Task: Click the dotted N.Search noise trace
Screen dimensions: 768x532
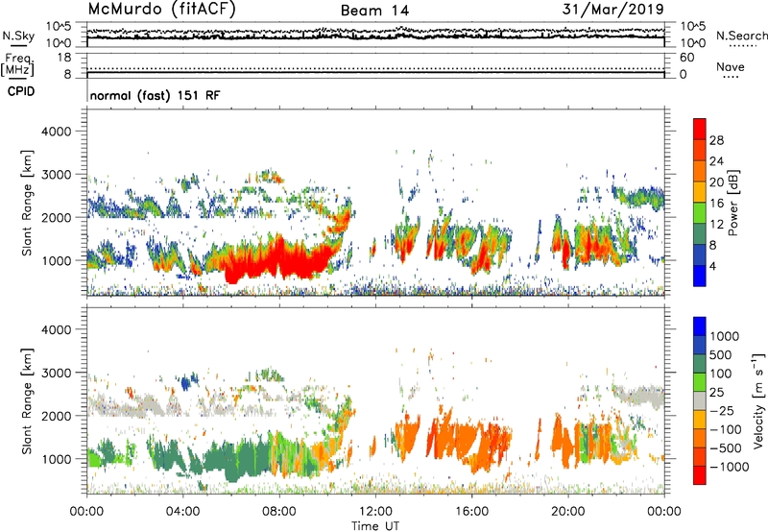Action: 375,31
